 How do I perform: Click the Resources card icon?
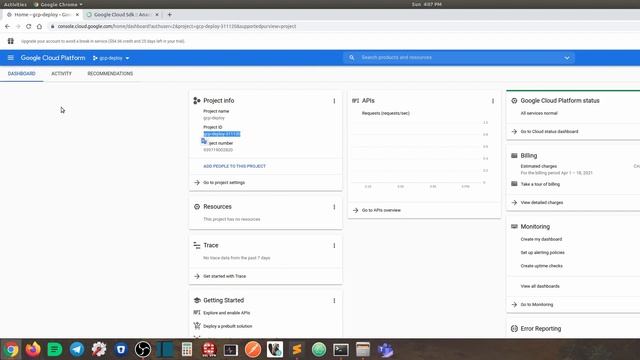tap(197, 207)
